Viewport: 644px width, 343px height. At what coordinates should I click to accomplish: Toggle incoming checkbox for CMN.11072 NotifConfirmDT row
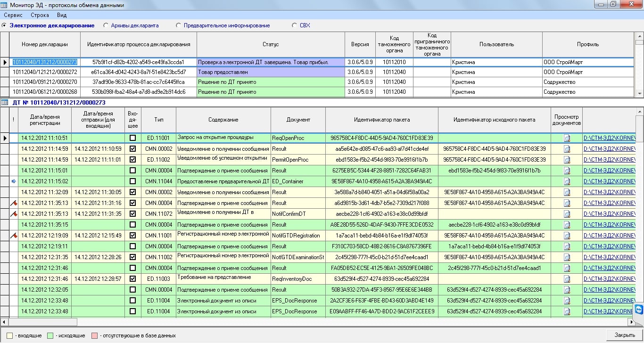click(132, 214)
